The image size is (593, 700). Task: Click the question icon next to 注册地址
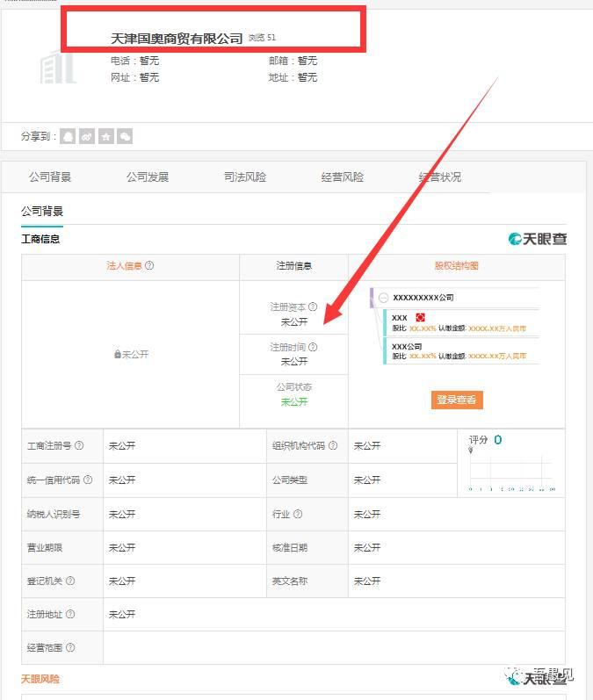click(70, 614)
